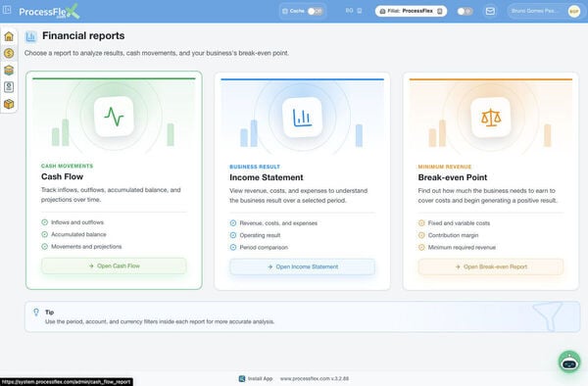
Task: Click the Financial reports page heading
Action: coord(83,35)
